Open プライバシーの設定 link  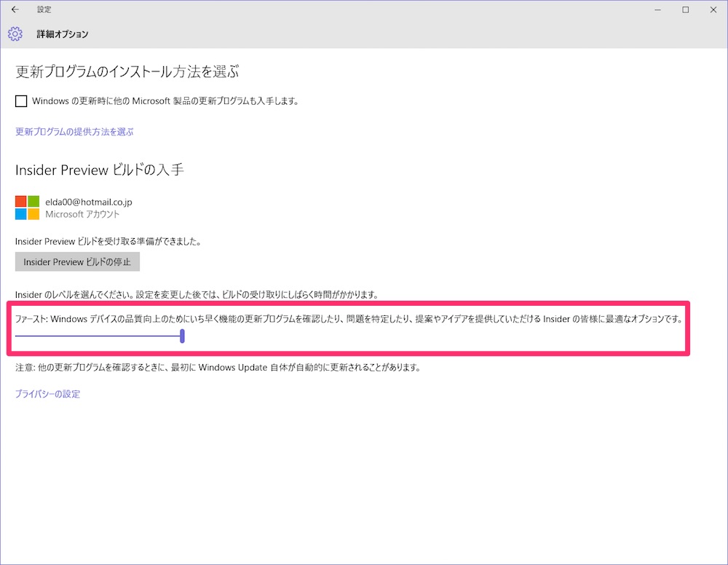(x=48, y=394)
